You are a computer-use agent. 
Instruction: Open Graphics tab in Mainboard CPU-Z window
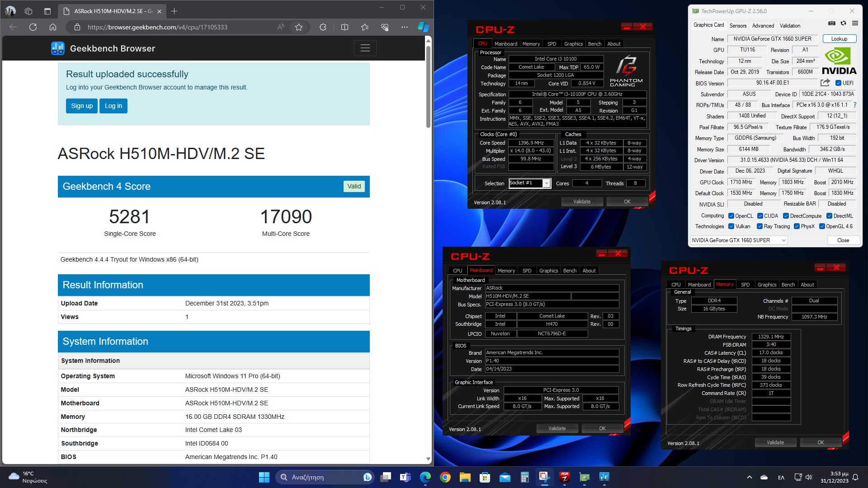548,271
